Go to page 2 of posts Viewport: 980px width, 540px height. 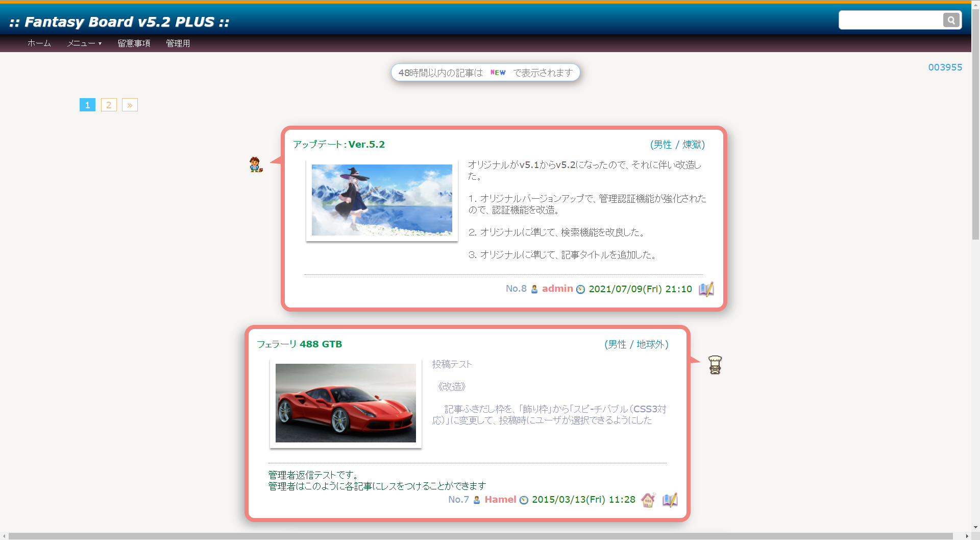[x=109, y=105]
